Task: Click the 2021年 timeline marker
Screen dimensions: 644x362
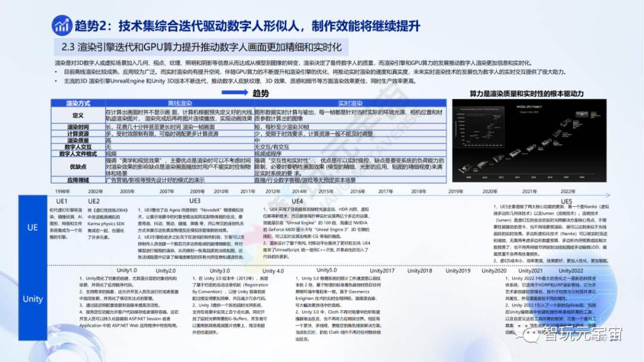Action: click(530, 191)
